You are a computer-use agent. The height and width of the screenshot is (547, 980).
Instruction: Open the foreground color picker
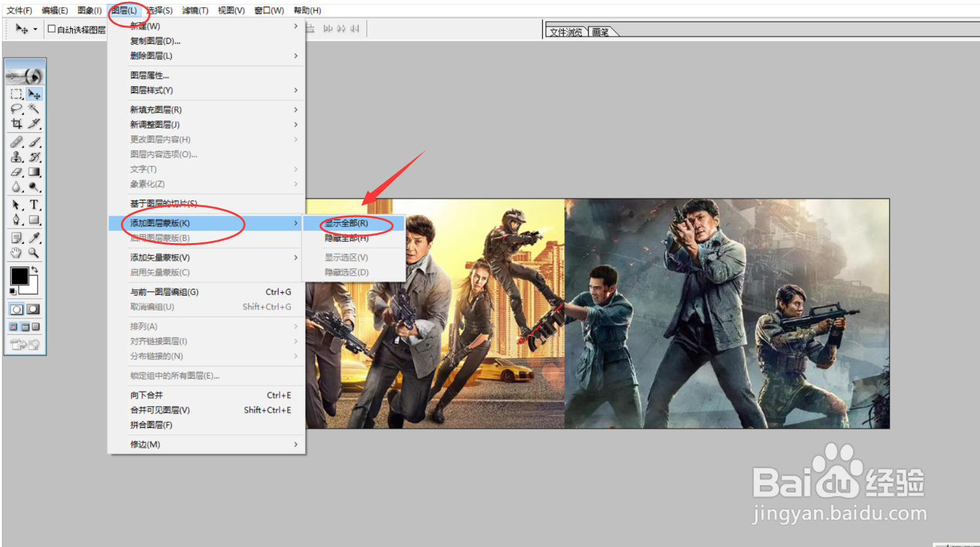[x=20, y=276]
